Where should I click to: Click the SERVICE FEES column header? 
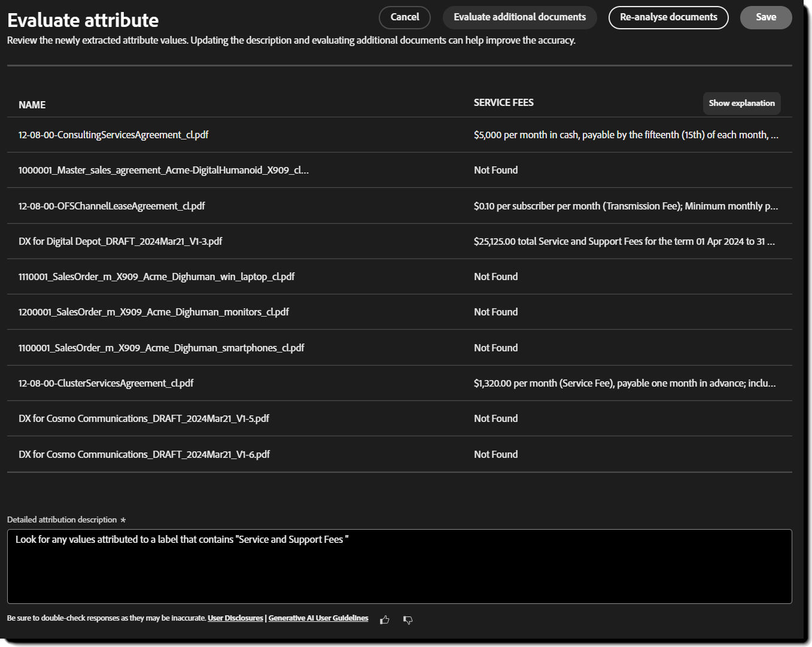point(503,103)
